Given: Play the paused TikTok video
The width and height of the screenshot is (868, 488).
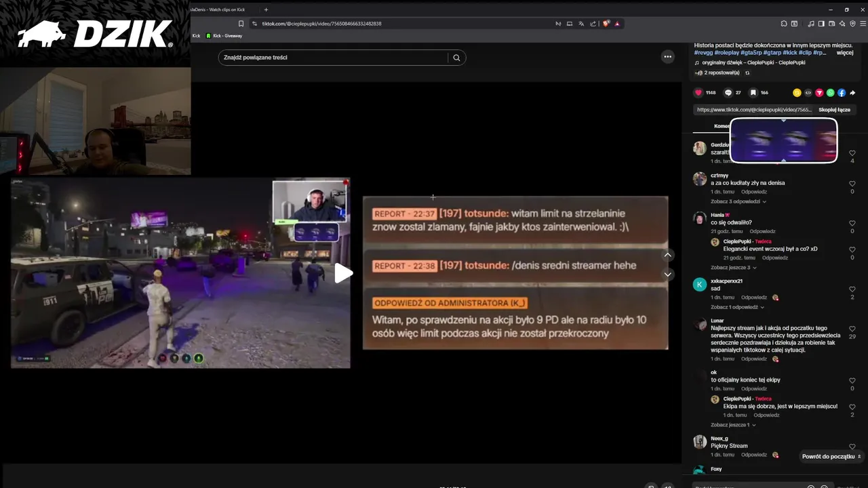Looking at the screenshot, I should (x=343, y=273).
